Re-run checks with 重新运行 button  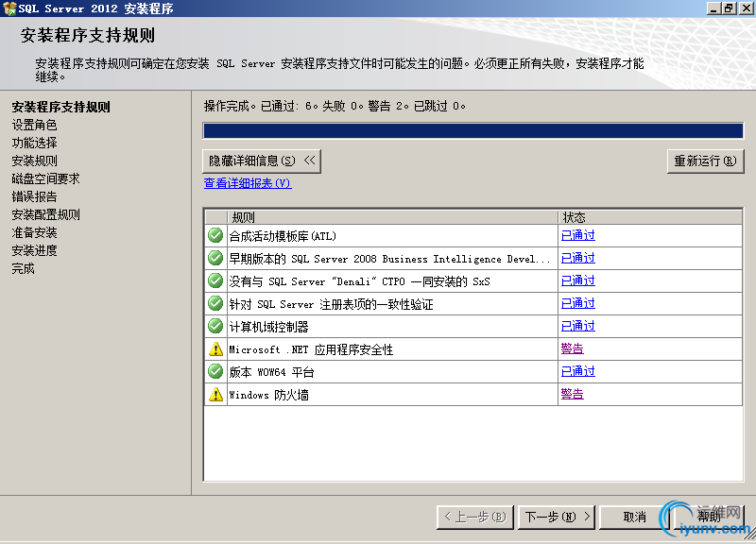pyautogui.click(x=705, y=161)
